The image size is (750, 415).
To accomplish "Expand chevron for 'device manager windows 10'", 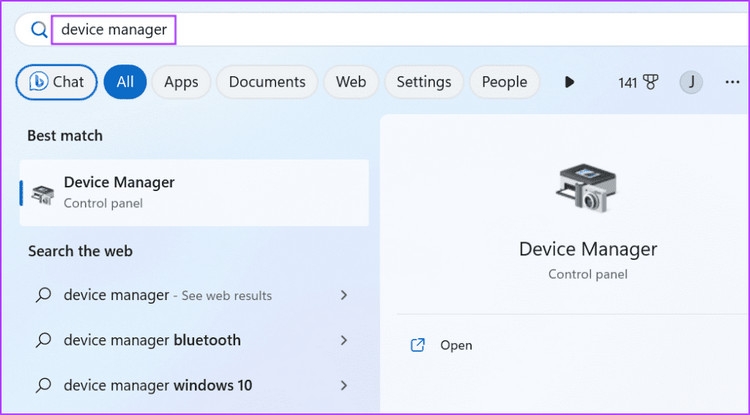I will coord(343,385).
